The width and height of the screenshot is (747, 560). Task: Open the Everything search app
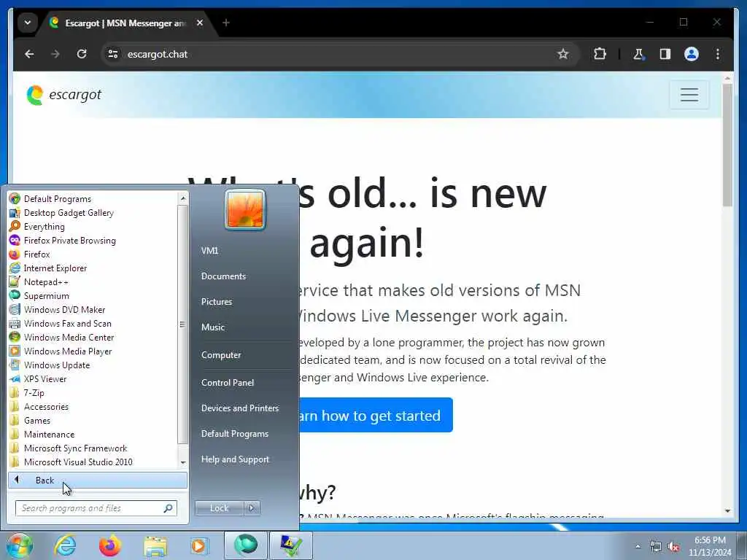44,227
